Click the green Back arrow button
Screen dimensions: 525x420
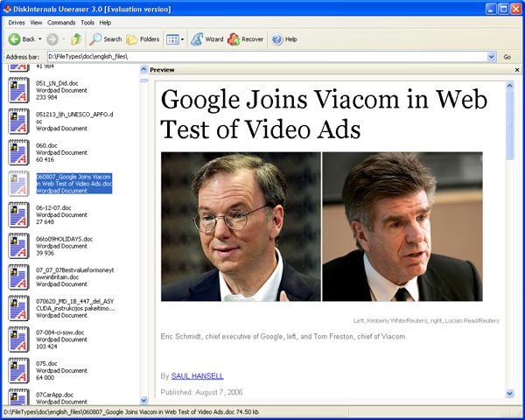(x=14, y=39)
